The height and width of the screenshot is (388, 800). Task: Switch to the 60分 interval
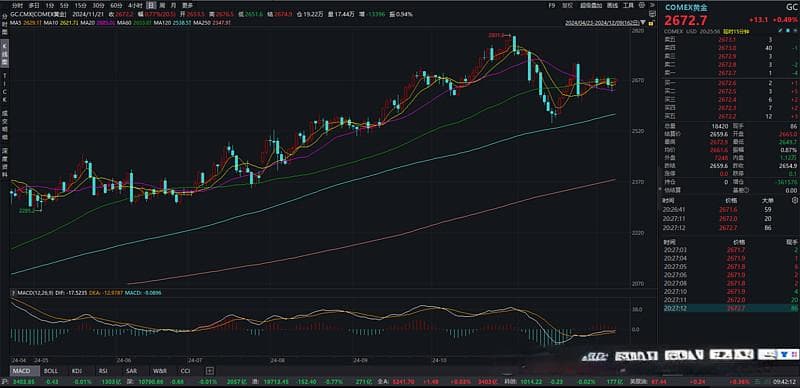coord(116,5)
